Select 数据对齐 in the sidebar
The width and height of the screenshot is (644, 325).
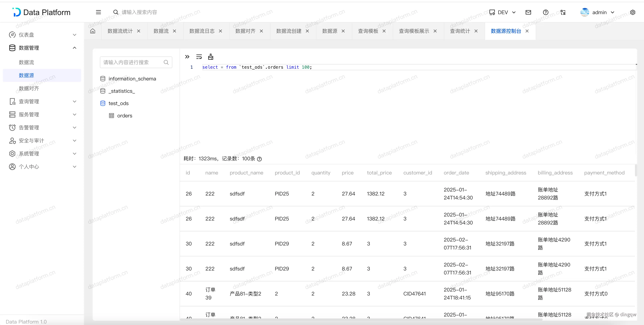coord(29,88)
